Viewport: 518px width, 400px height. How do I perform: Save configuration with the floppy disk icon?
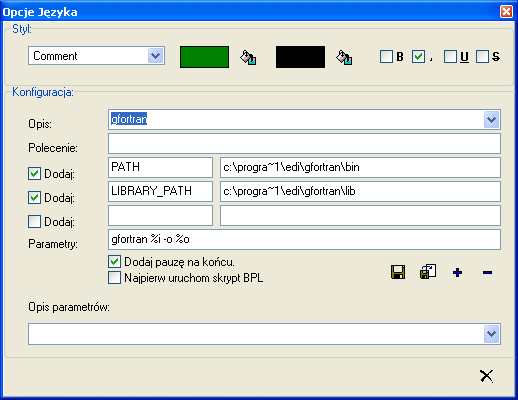pyautogui.click(x=398, y=272)
